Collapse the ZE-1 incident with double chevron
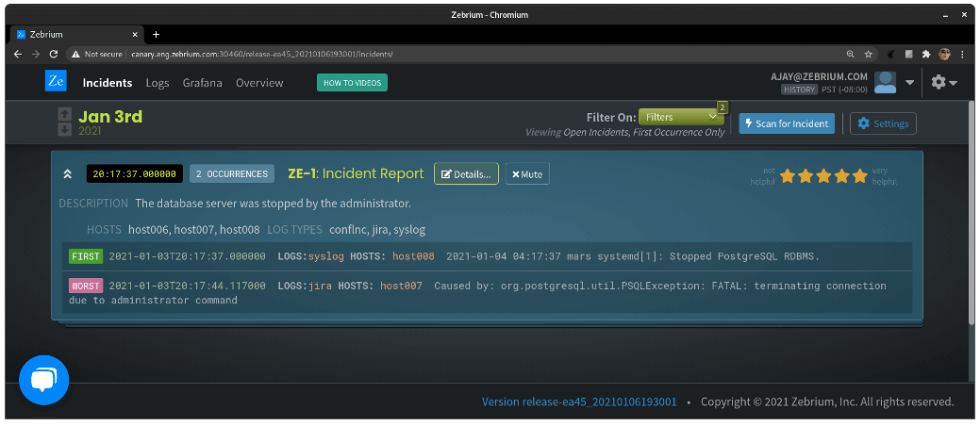Screen dimensions: 980x426 pos(68,174)
